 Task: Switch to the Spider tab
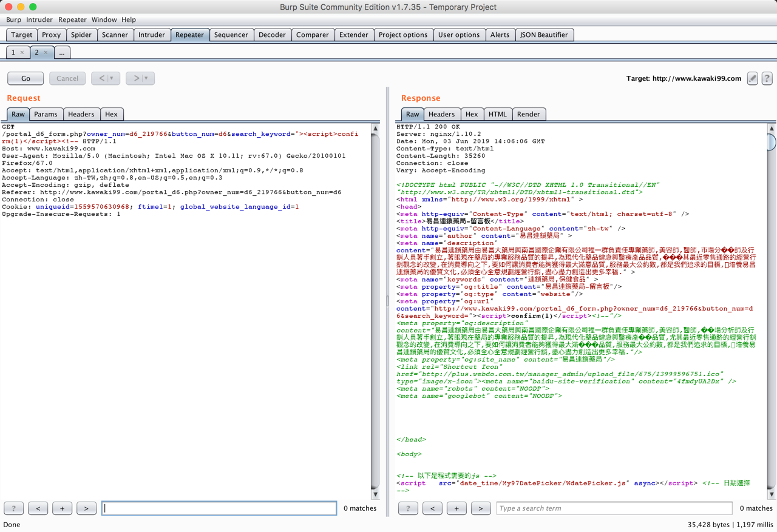81,35
